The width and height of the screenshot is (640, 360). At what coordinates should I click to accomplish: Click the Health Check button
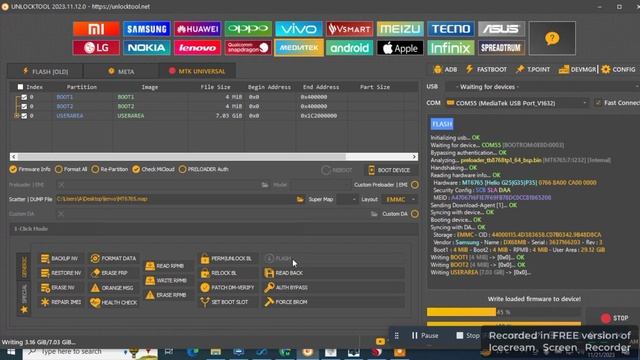[113, 302]
